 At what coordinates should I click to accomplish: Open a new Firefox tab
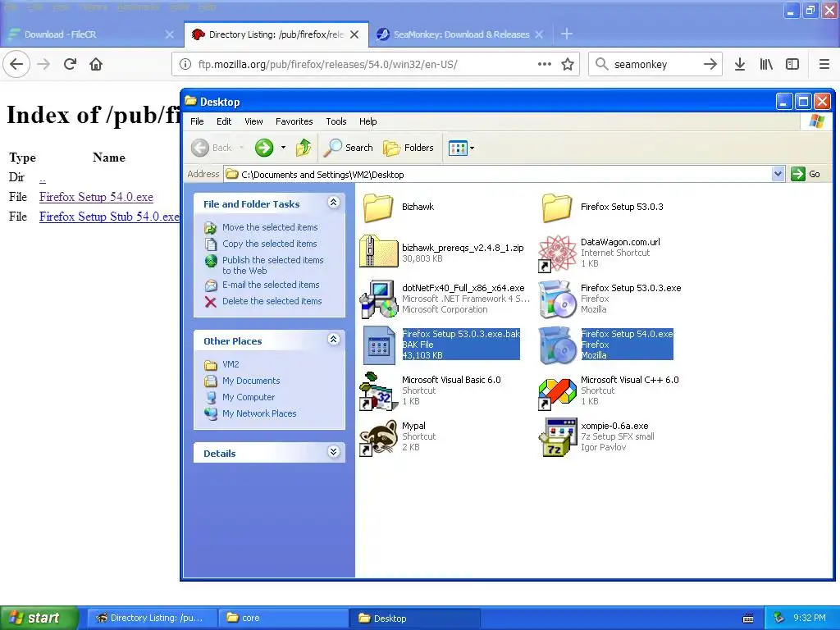(566, 34)
